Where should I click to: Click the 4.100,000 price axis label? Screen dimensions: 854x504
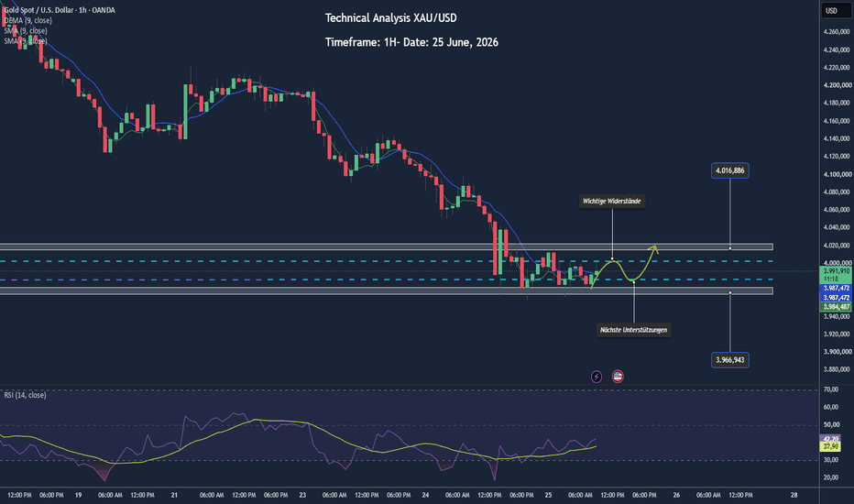point(837,174)
